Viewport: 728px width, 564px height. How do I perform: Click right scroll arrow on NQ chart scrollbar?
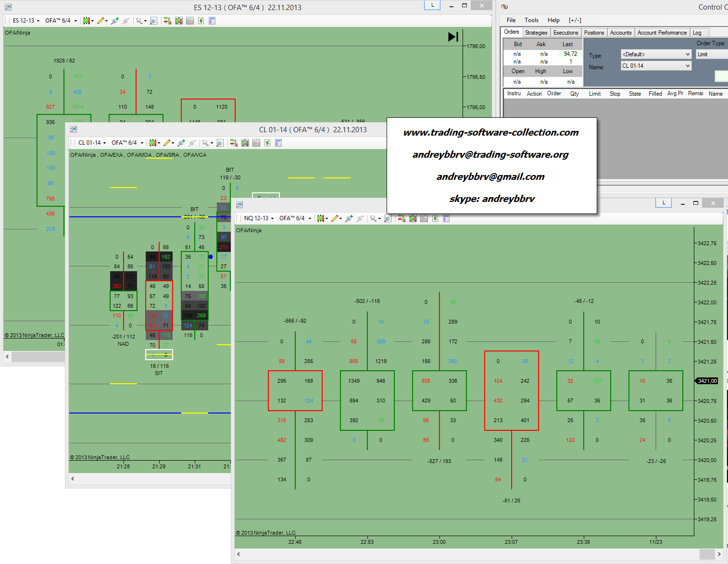click(x=719, y=554)
